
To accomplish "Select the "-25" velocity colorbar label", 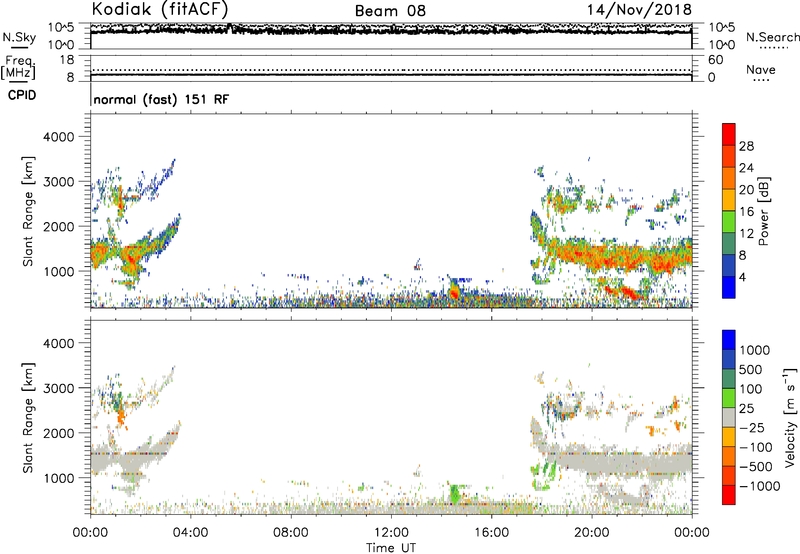I will (x=751, y=427).
